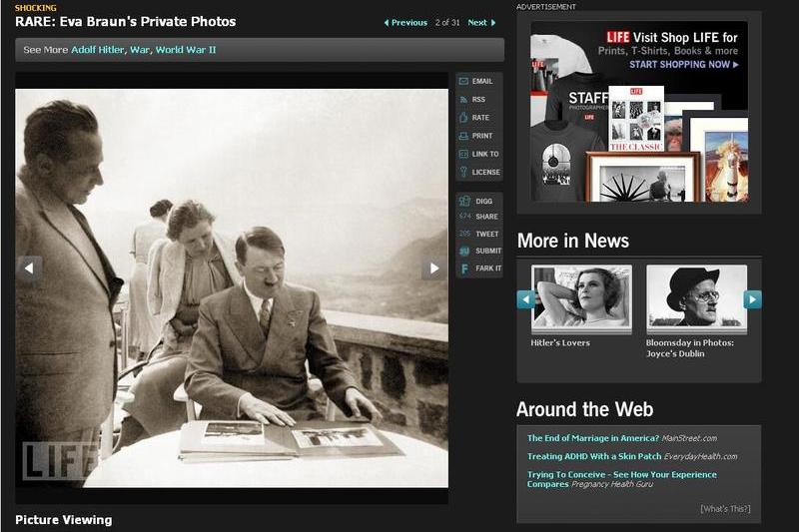
Task: Click the RSS feed icon
Action: (x=463, y=100)
